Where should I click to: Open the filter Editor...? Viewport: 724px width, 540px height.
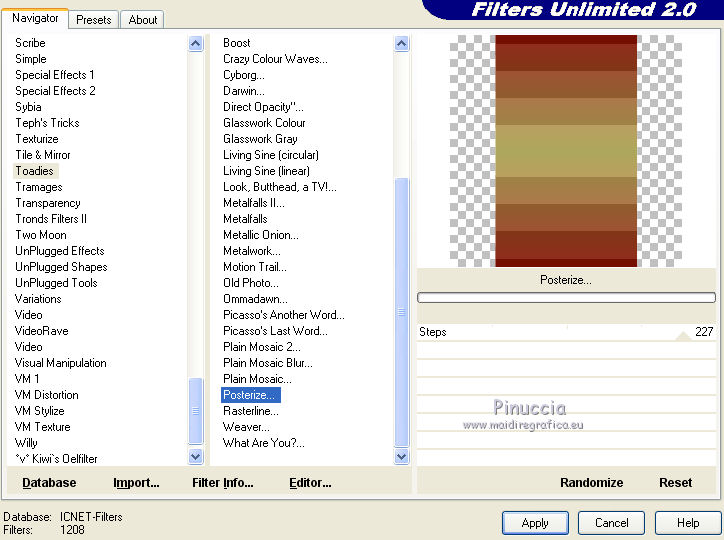point(310,483)
